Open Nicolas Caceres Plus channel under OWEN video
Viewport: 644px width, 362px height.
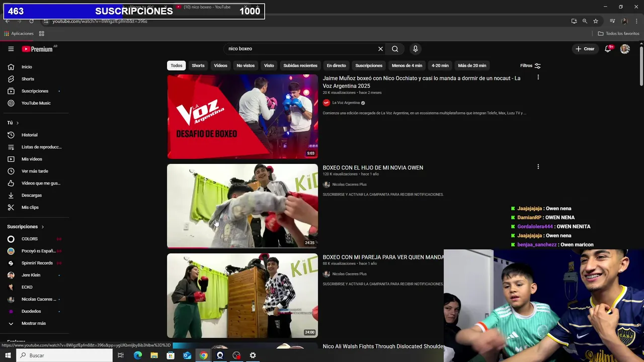pos(349,185)
